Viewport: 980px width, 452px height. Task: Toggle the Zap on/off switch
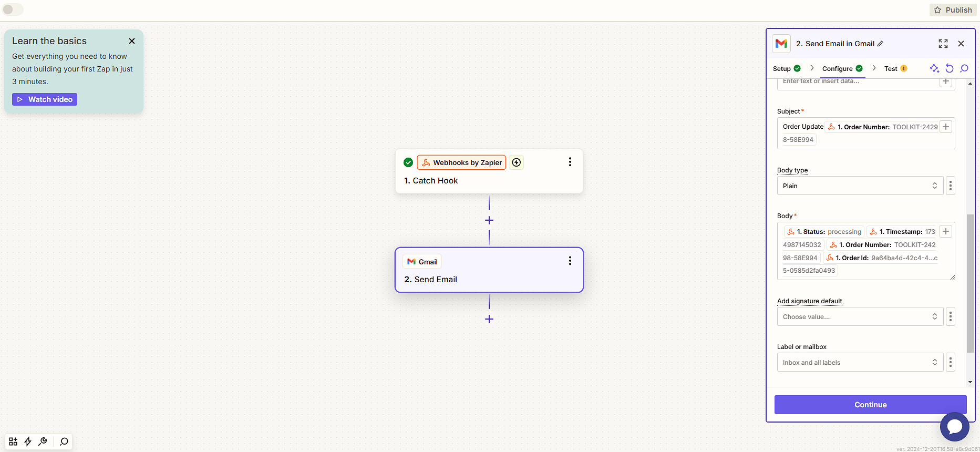coord(13,9)
